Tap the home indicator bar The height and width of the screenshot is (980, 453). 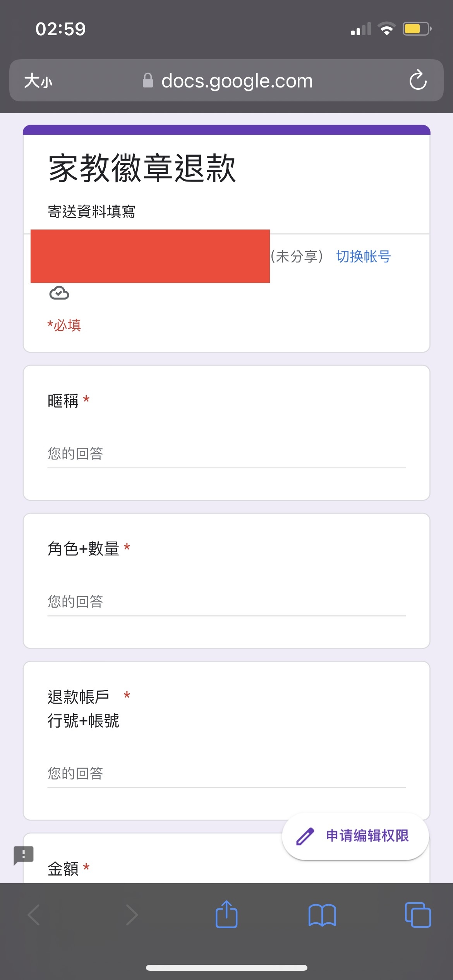226,968
